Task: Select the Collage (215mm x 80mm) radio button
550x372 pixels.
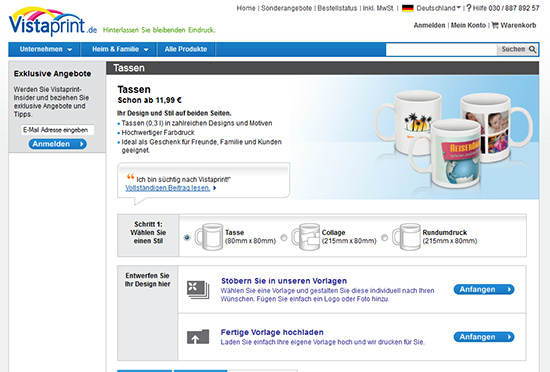Action: pyautogui.click(x=284, y=237)
